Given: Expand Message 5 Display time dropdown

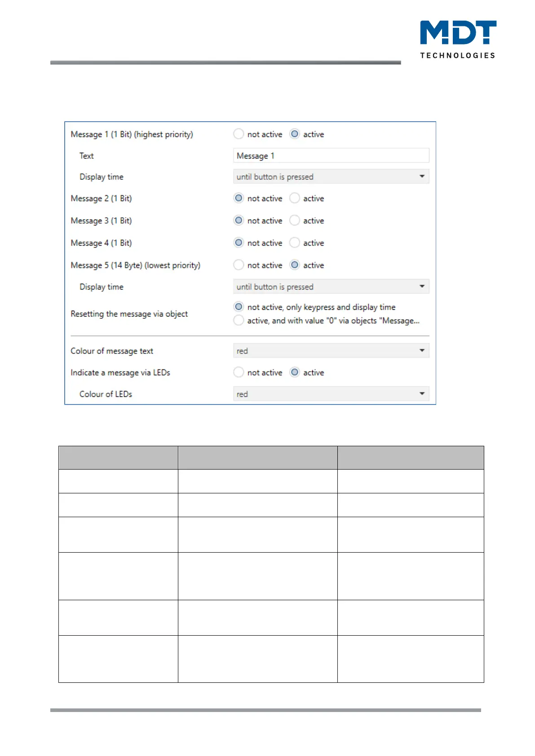Looking at the screenshot, I should coord(331,286).
